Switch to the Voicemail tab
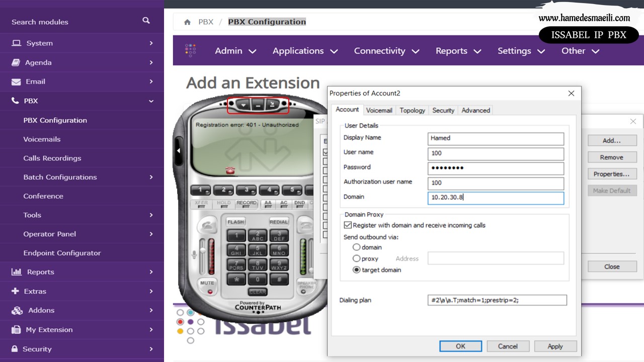The width and height of the screenshot is (644, 362). [379, 110]
